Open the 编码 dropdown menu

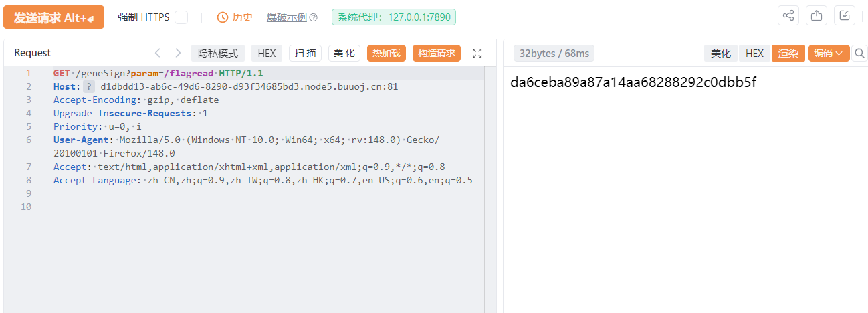(x=828, y=54)
